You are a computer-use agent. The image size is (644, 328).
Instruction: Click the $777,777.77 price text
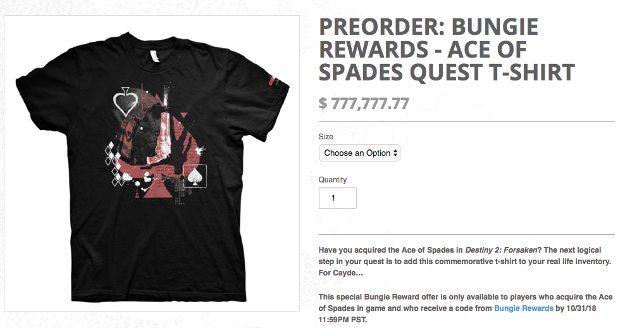click(364, 103)
